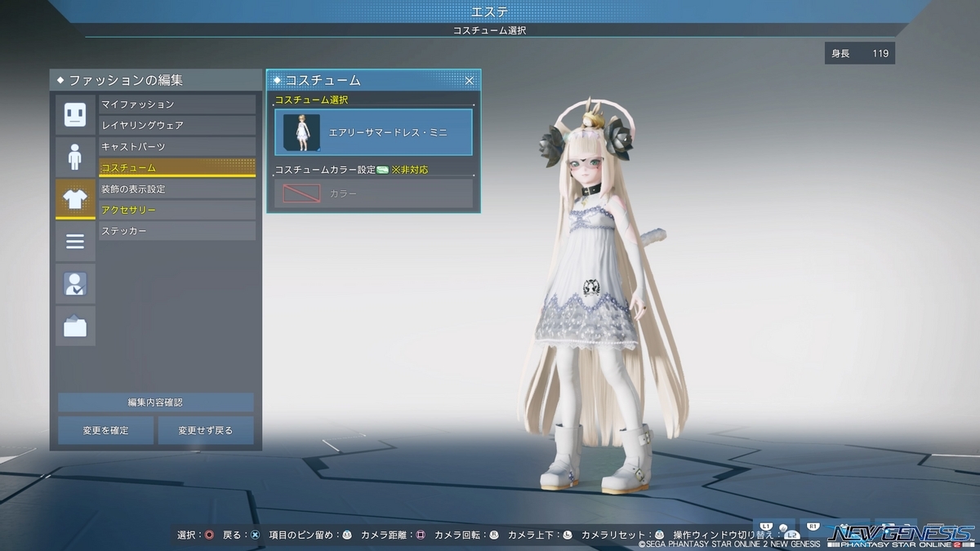Select エアリーサマードレス・ミニ costume row
This screenshot has width=980, height=551.
373,132
